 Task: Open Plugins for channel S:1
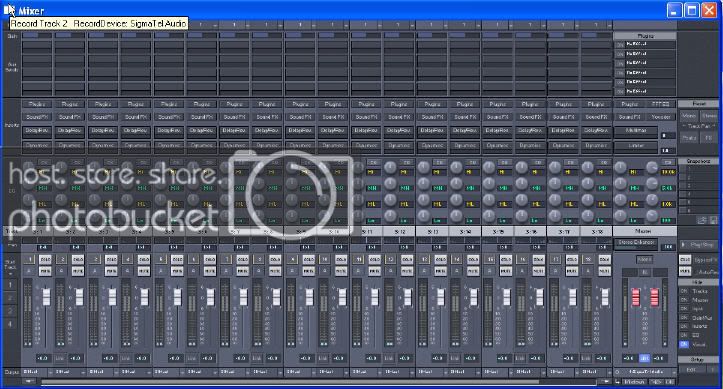[37, 104]
